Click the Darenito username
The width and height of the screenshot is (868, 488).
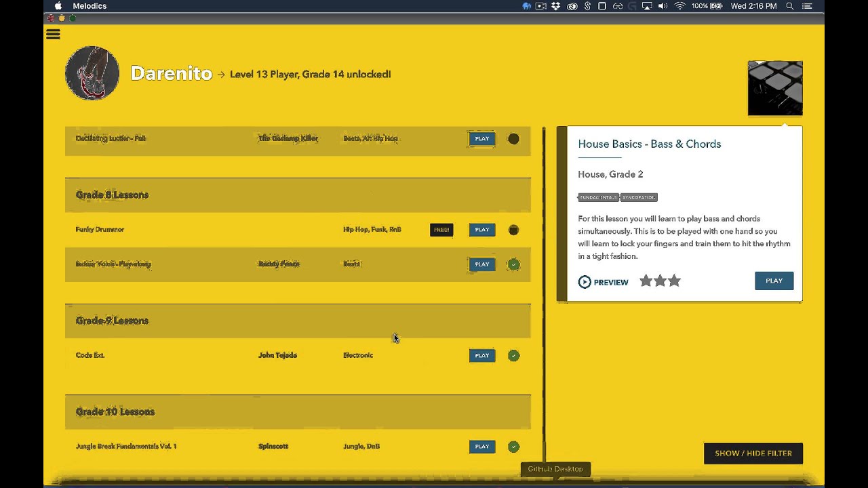(x=171, y=73)
